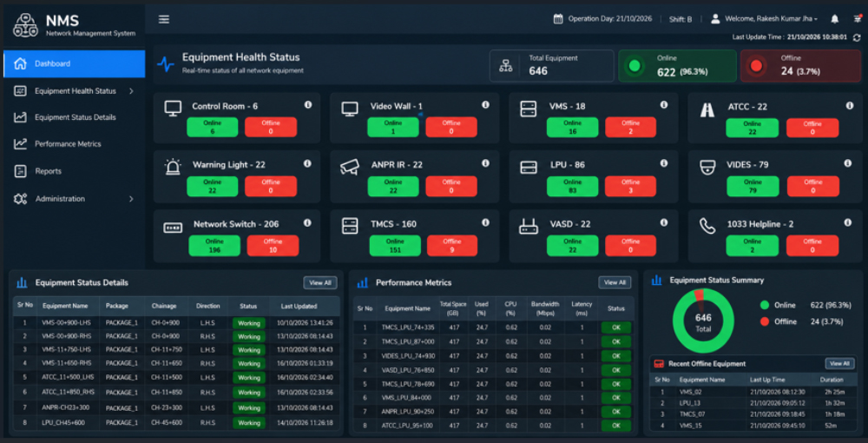The image size is (868, 443).
Task: Click Working status for VMS-00+900-LHS
Action: point(248,323)
